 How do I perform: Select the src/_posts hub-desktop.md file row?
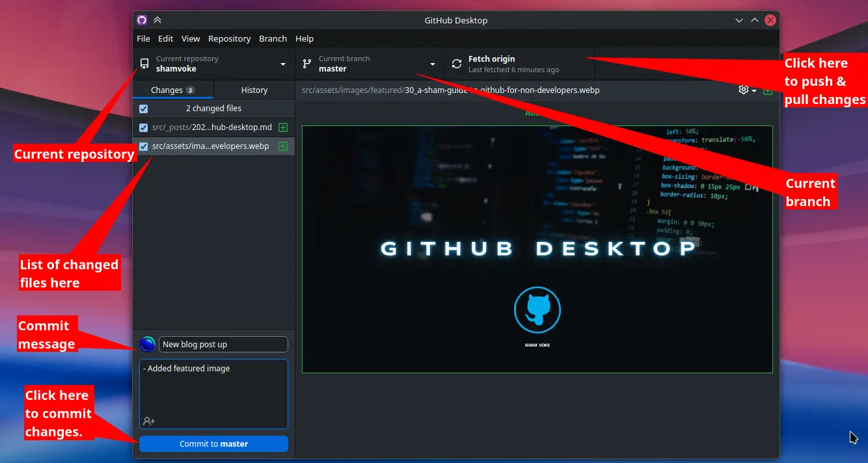click(213, 127)
